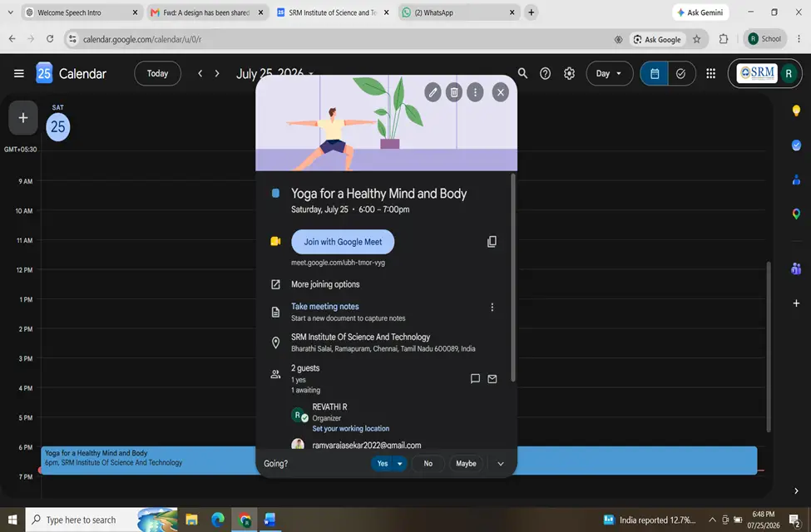Open the SRM Institute location address
This screenshot has height=532, width=811.
coord(383,342)
